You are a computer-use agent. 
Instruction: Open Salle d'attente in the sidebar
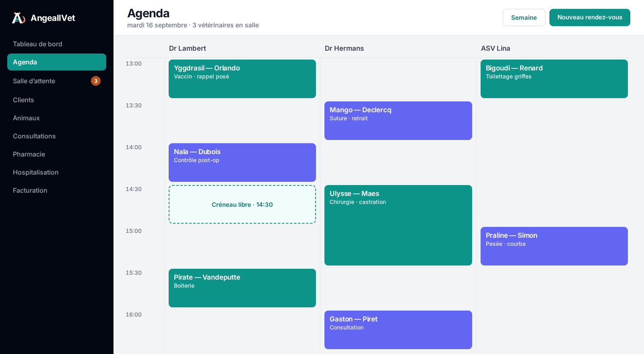pos(57,81)
